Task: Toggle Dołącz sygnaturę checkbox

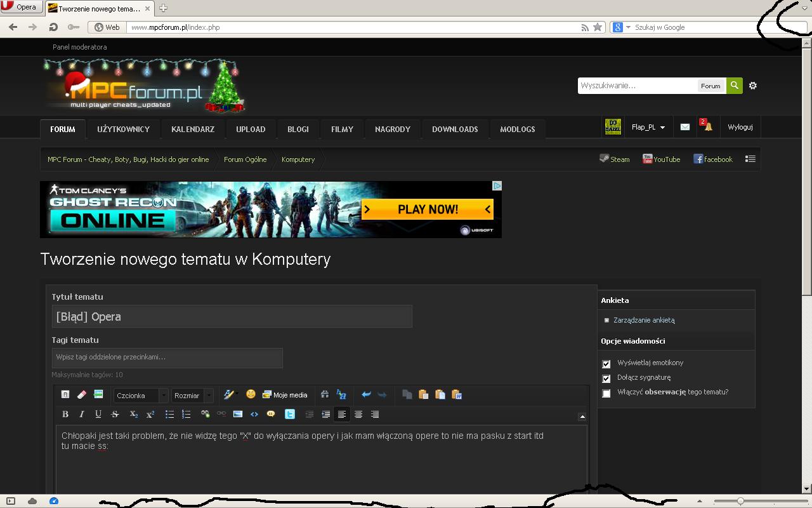Action: coord(606,378)
